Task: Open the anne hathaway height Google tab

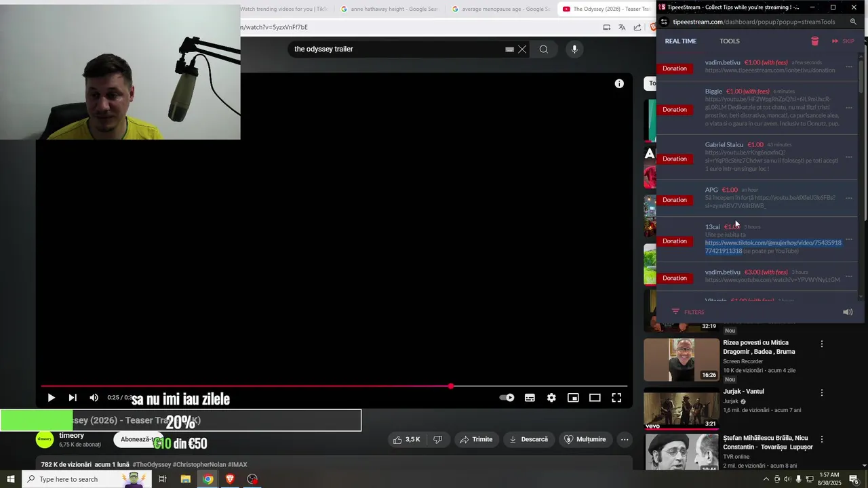Action: coord(390,9)
